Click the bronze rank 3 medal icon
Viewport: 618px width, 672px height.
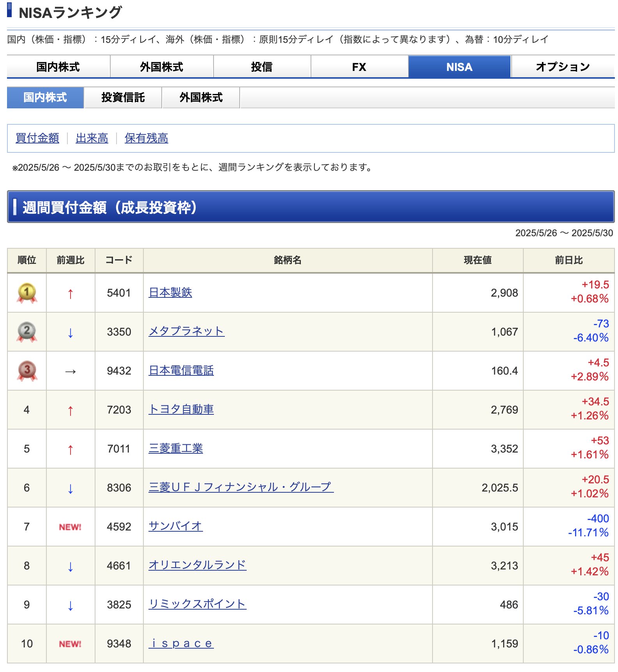[x=26, y=371]
